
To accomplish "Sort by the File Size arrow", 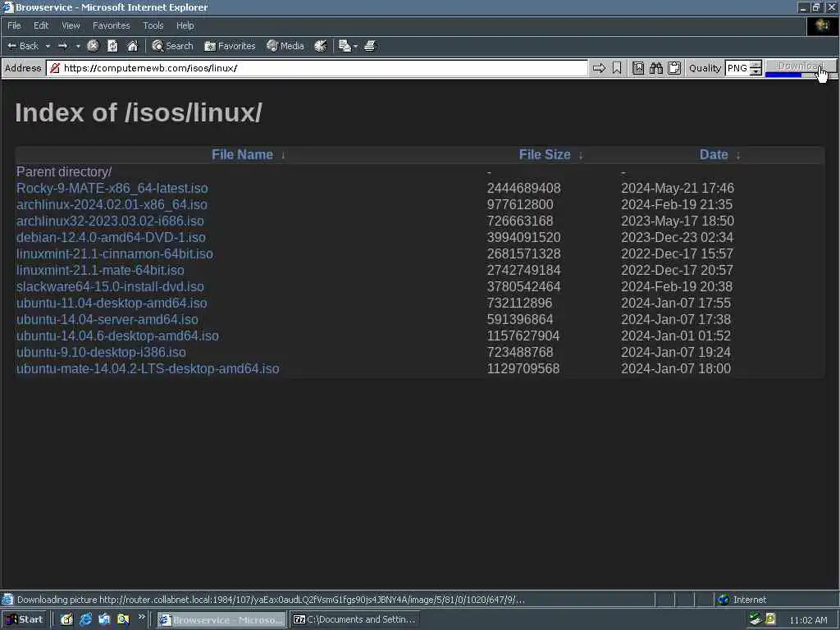I will point(581,155).
